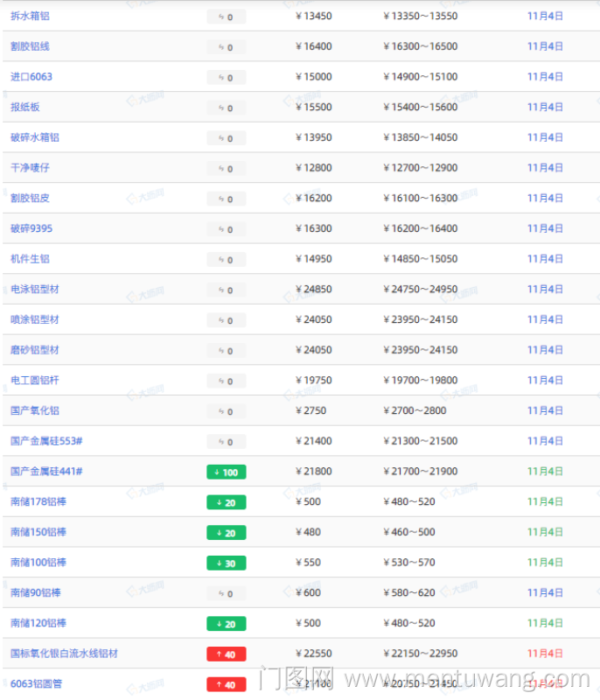Select the 报纸板 product link
This screenshot has height=700, width=600.
click(24, 107)
